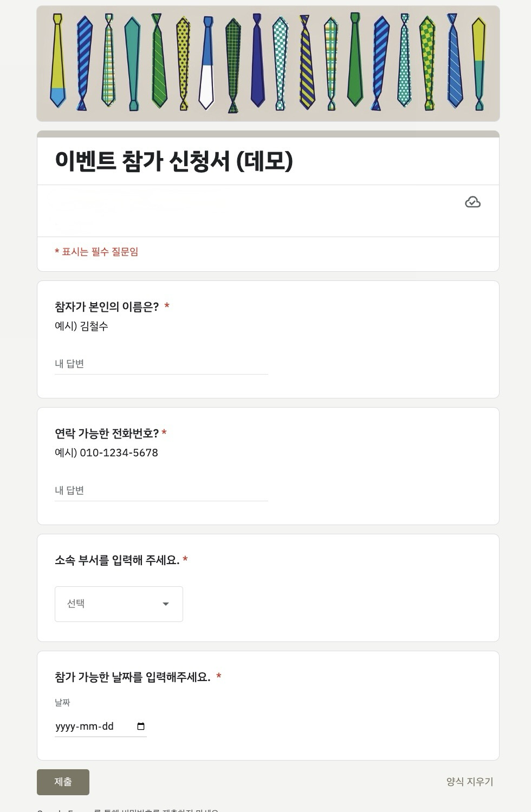This screenshot has width=531, height=812.
Task: Click the 소속 부서를 입력해 주세요 question label
Action: tap(117, 560)
